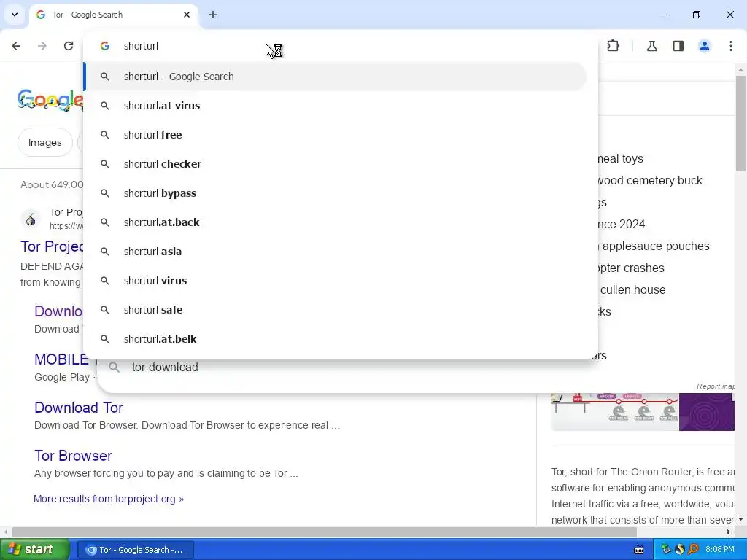Image resolution: width=747 pixels, height=560 pixels.
Task: Open the 'MOBILE' sitelink
Action: click(61, 359)
